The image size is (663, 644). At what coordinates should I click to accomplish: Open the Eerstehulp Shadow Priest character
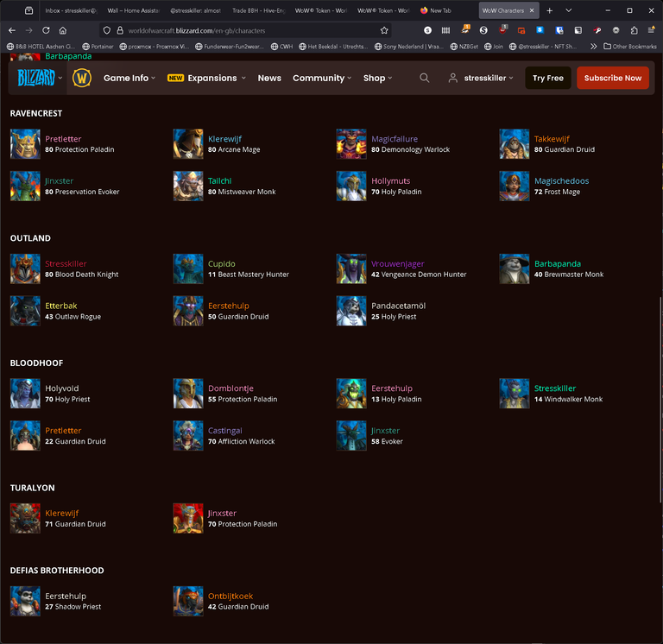coord(56,601)
